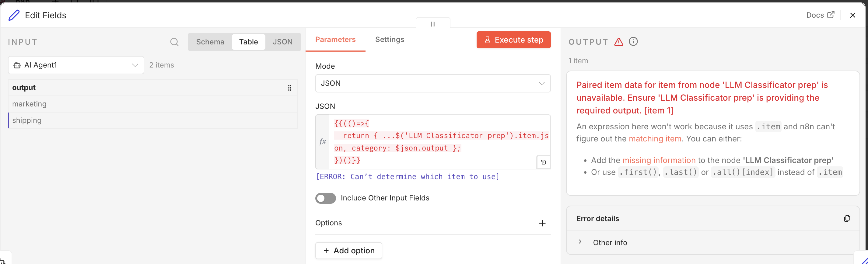868x264 pixels.
Task: Open the expression editor expand icon
Action: [x=543, y=162]
